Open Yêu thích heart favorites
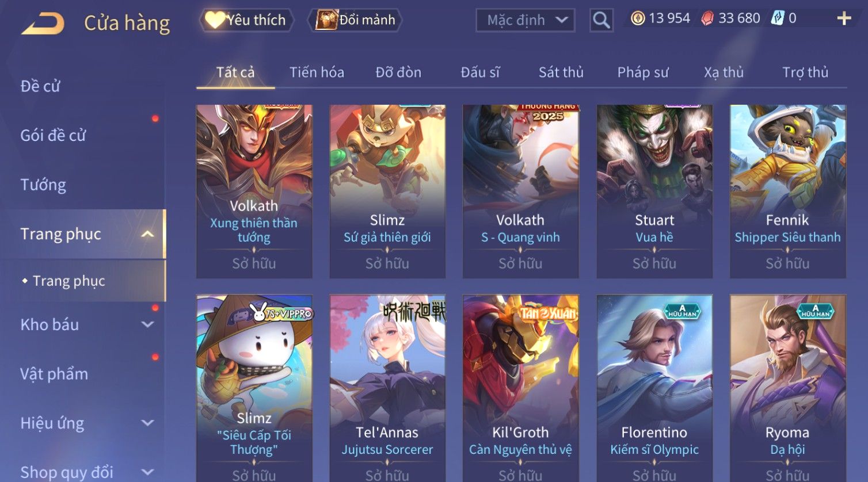Viewport: 868px width, 482px height. (246, 20)
